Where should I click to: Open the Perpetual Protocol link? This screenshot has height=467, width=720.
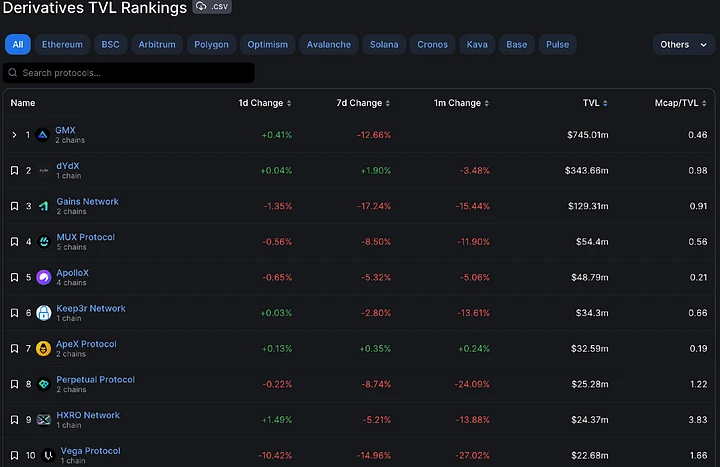coord(96,380)
